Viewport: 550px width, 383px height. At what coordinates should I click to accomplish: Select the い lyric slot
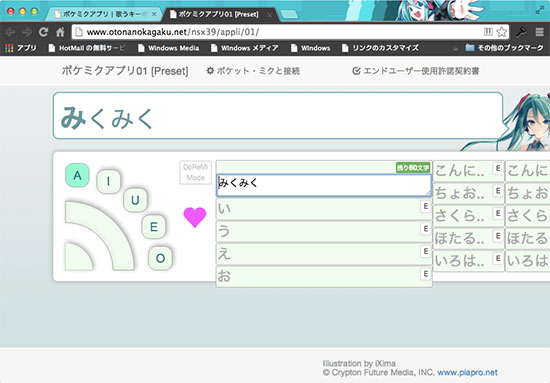click(x=324, y=209)
